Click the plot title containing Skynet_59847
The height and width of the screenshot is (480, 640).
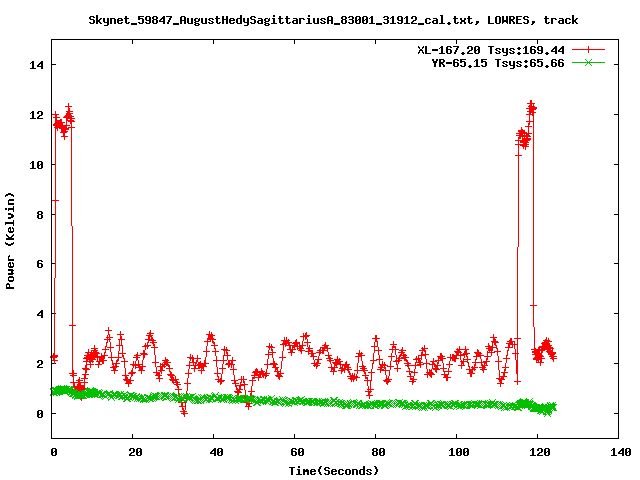click(x=333, y=20)
